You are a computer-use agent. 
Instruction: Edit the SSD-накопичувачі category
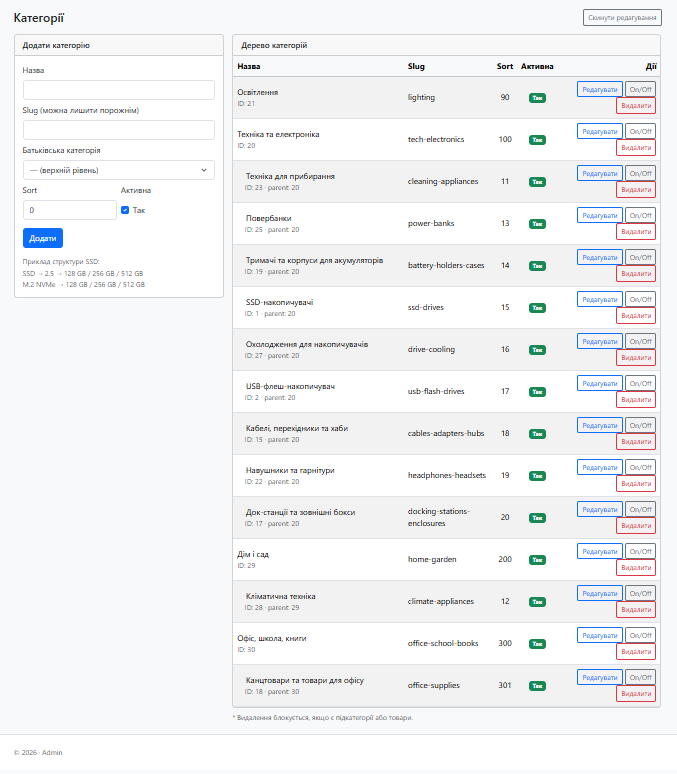[599, 299]
